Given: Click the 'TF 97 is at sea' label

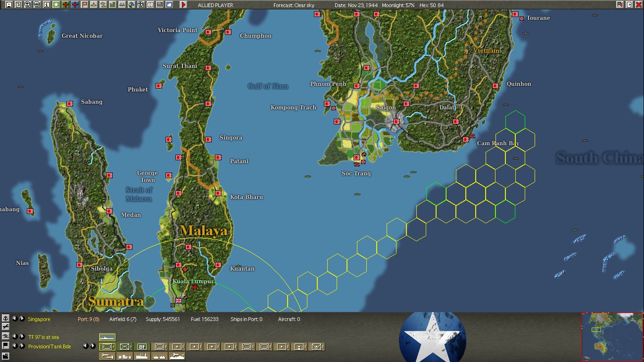Looking at the screenshot, I should coord(43,337).
